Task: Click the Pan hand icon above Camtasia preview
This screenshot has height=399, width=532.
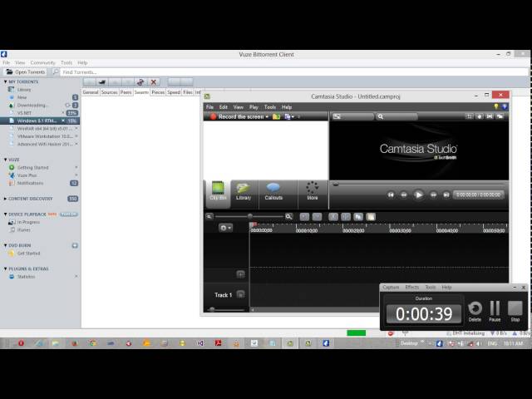Action: pos(480,116)
